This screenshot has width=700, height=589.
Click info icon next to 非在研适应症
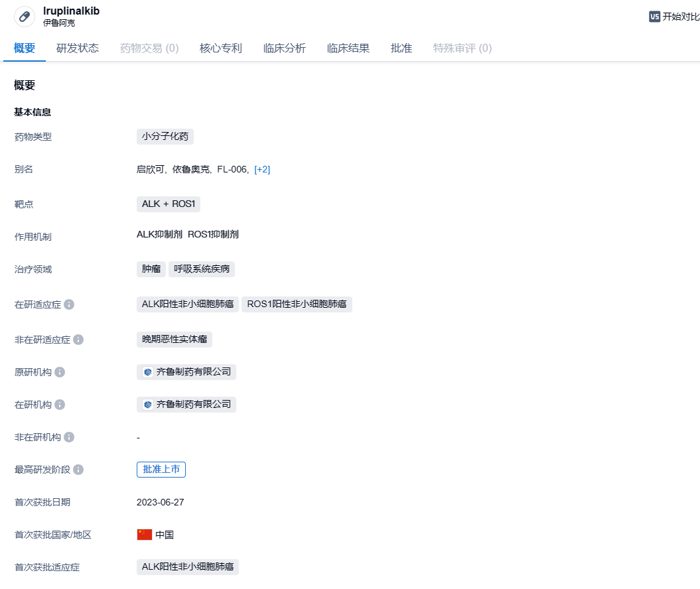[x=78, y=340]
